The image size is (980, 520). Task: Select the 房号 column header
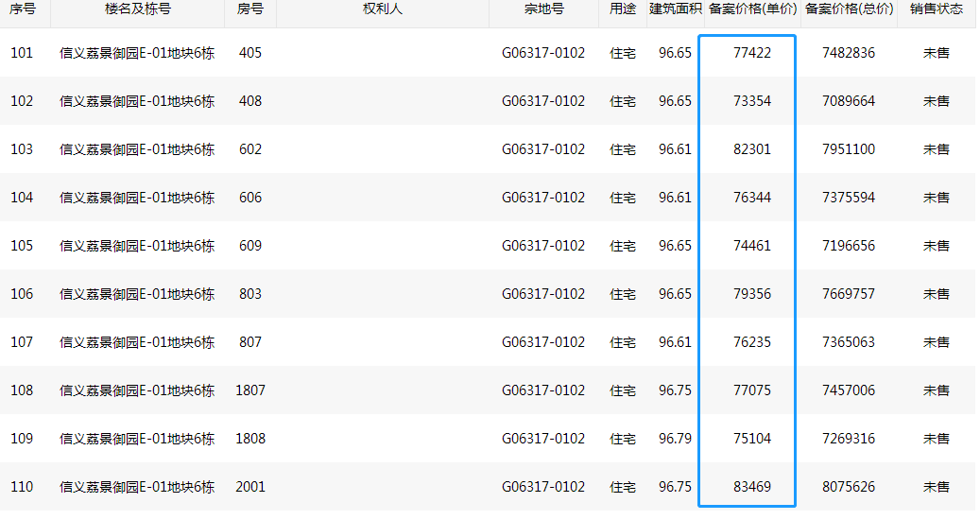tap(250, 9)
